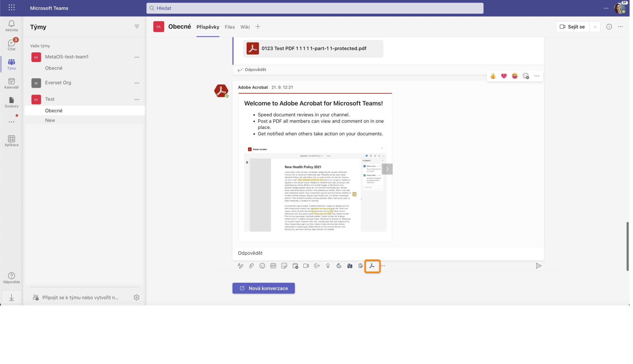
Task: Click Odpovědět under PDF message
Action: click(x=252, y=70)
